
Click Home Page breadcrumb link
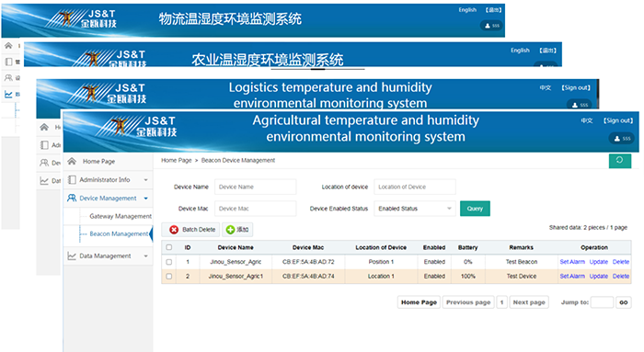coord(177,161)
